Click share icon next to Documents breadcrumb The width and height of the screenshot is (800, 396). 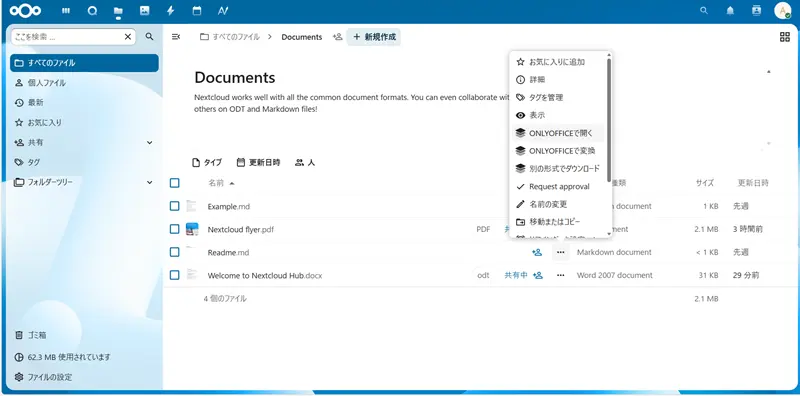[337, 37]
